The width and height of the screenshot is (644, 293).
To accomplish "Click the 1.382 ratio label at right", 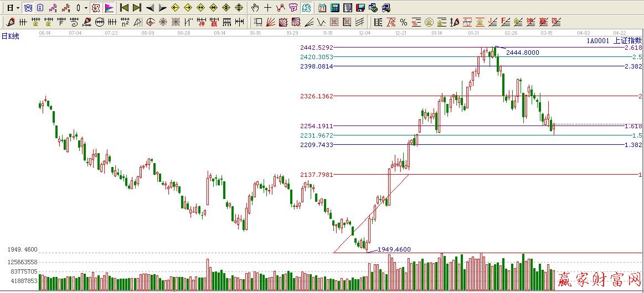I will [x=633, y=145].
